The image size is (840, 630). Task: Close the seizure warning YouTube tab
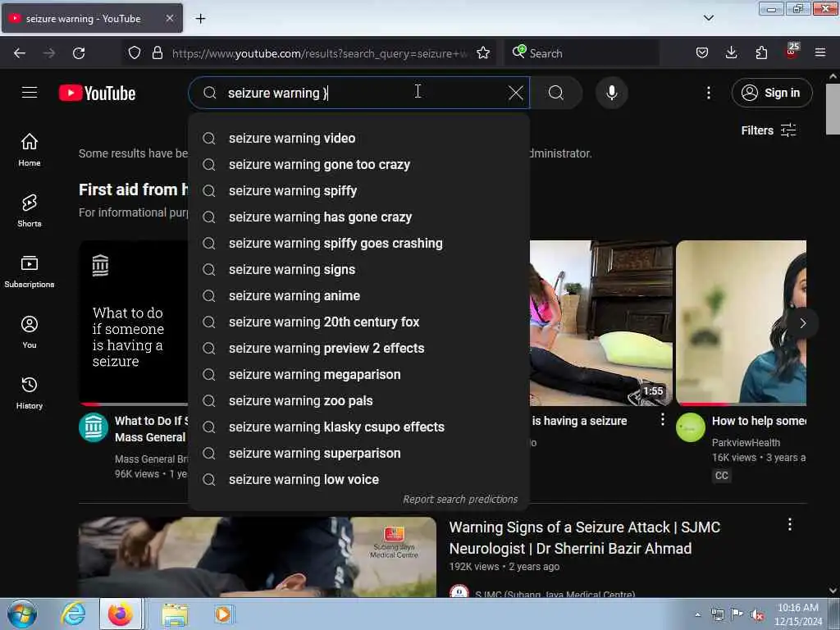click(169, 18)
